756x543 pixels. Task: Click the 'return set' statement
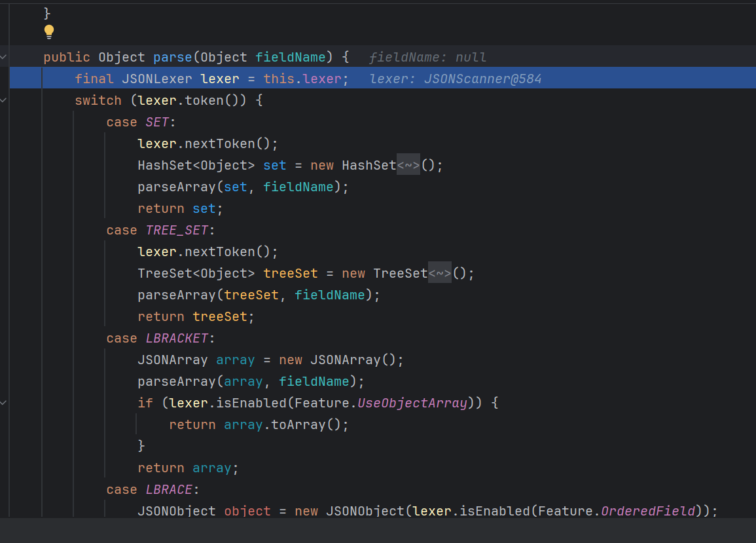pyautogui.click(x=180, y=209)
